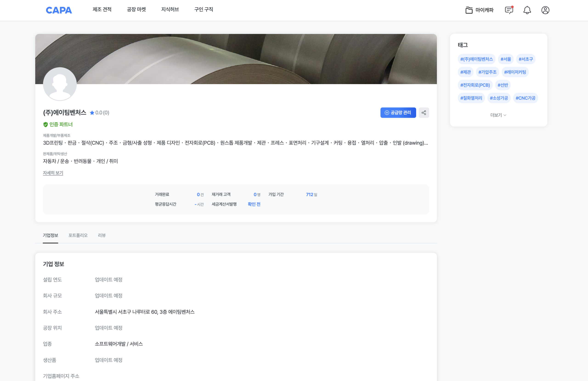
Task: Click the share icon button
Action: tap(424, 113)
